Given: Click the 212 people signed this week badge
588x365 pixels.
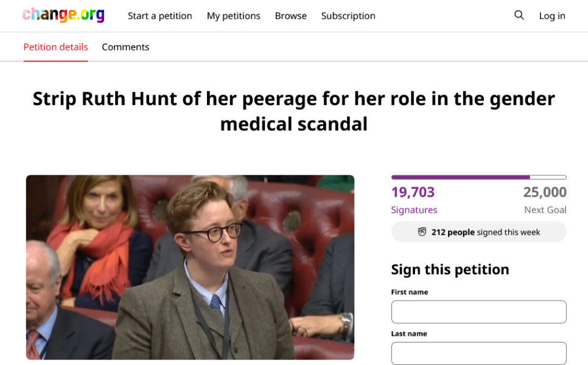Looking at the screenshot, I should pos(478,232).
